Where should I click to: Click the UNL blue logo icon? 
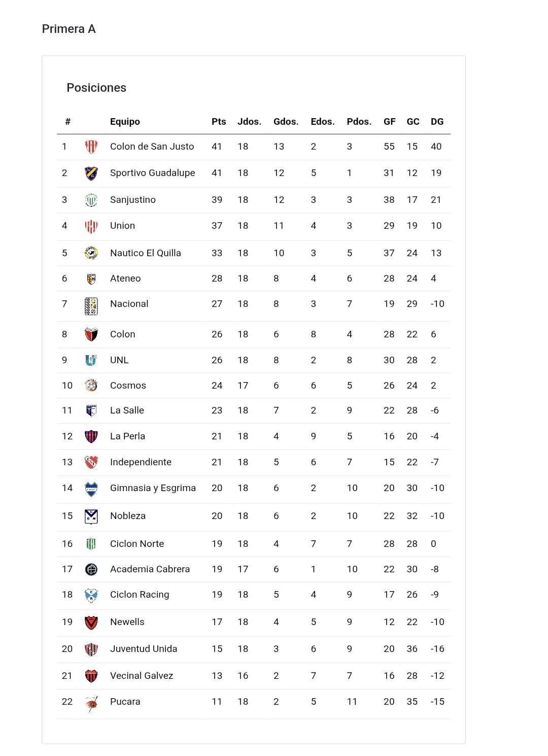pos(91,360)
